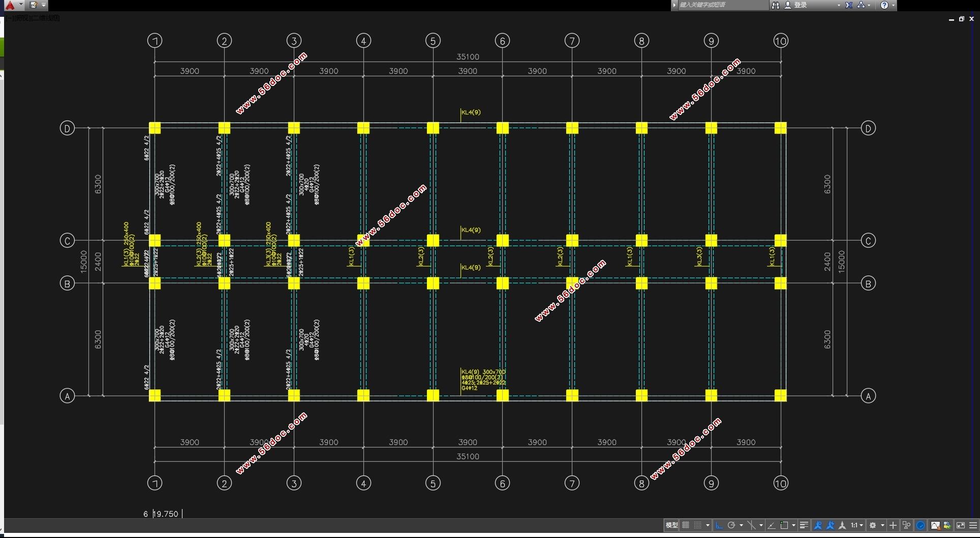980x538 pixels.
Task: Toggle ortho mode in status bar
Action: pos(719,525)
